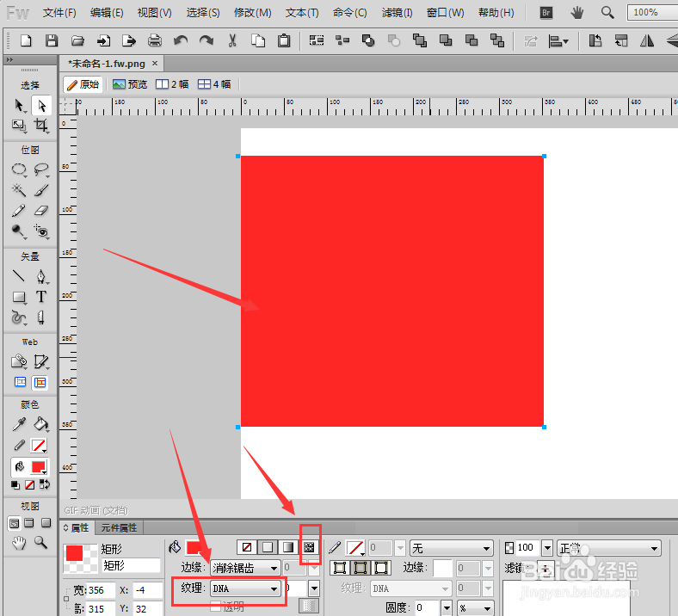Select pattern fill category button
Screen dimensions: 678x616
coord(309,548)
